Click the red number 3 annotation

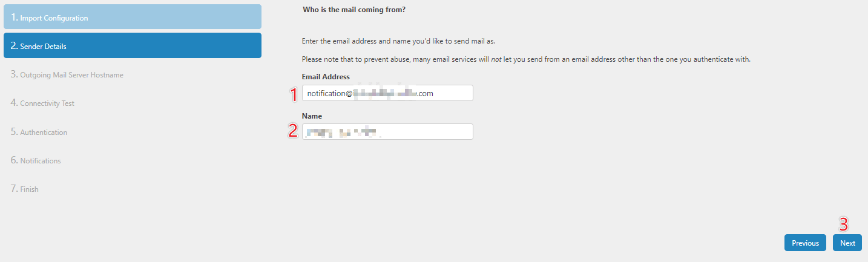(843, 223)
